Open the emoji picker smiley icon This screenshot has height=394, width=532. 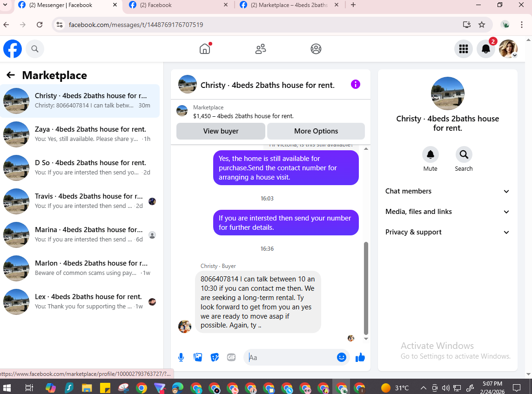click(341, 357)
